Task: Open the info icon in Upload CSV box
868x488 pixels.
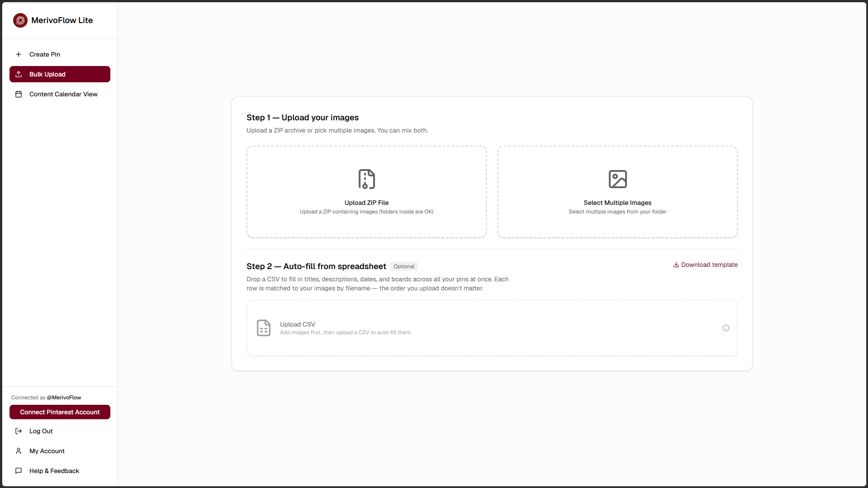Action: click(x=726, y=328)
